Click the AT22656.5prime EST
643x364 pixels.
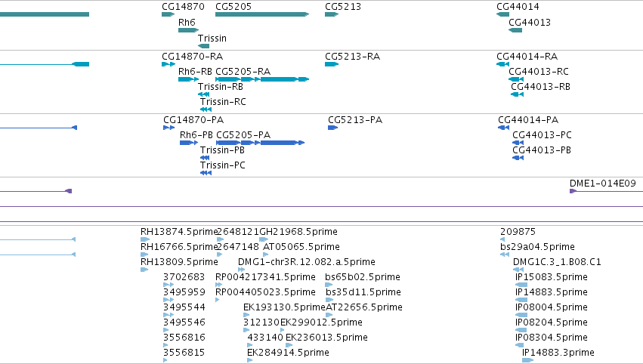(x=329, y=315)
